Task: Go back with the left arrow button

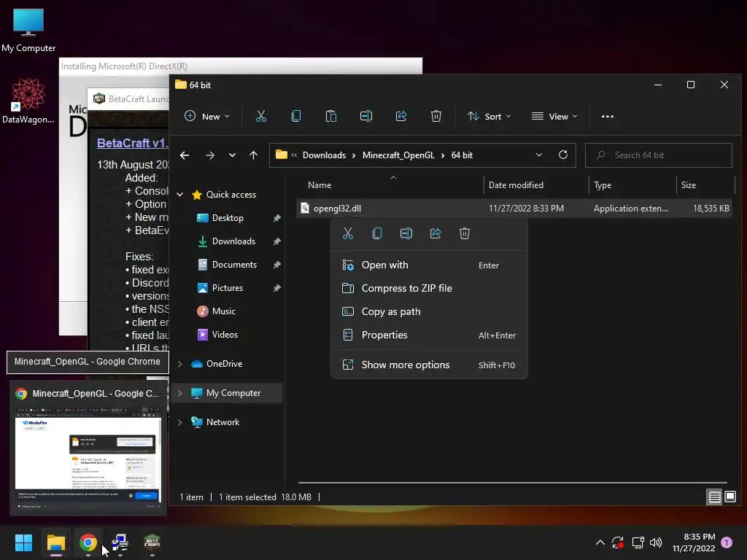Action: tap(185, 155)
